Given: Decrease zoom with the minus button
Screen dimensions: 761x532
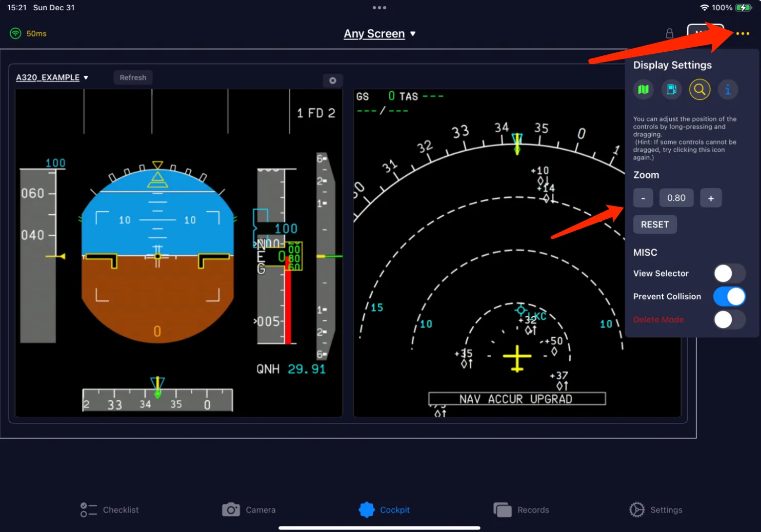Looking at the screenshot, I should [x=643, y=198].
